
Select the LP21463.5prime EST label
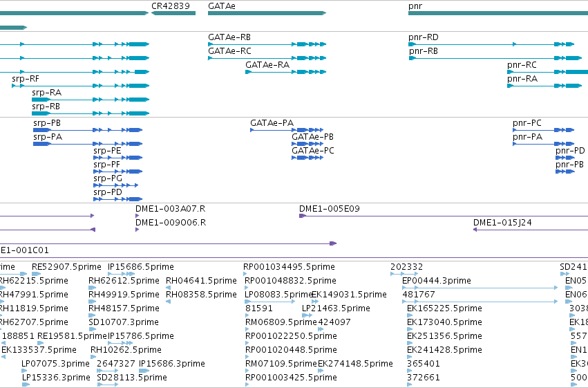point(336,309)
